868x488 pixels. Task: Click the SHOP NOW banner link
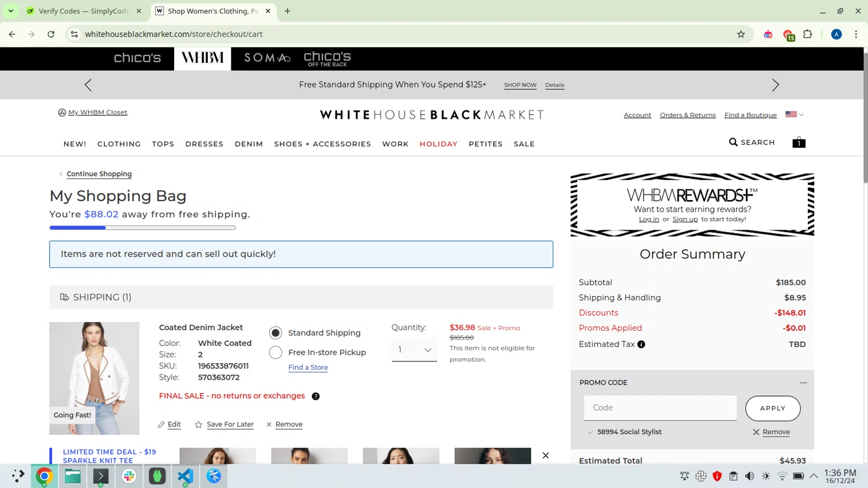coord(520,85)
